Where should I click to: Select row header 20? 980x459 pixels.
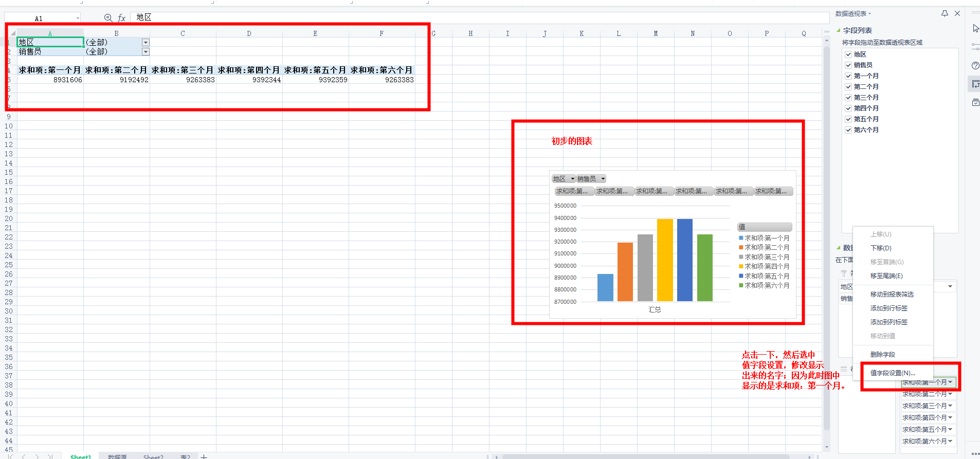(8, 218)
